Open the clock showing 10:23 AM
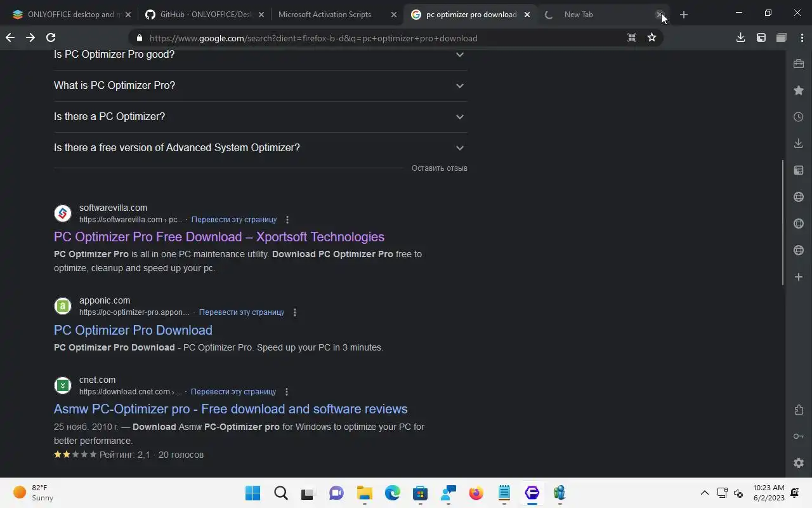 click(x=769, y=493)
